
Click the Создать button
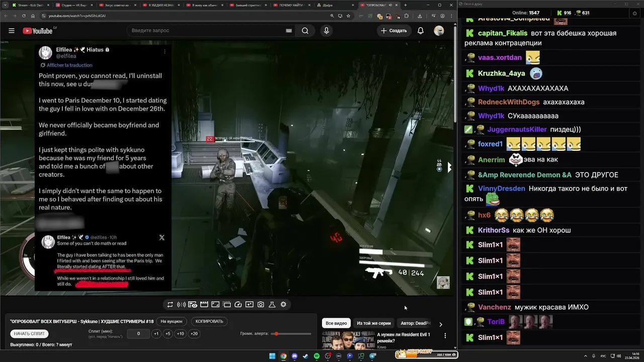(394, 31)
